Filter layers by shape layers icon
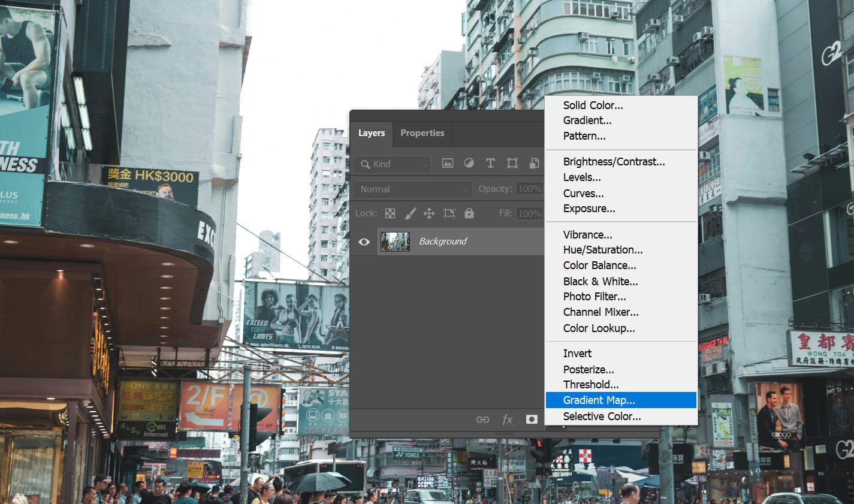This screenshot has height=504, width=854. click(x=512, y=163)
